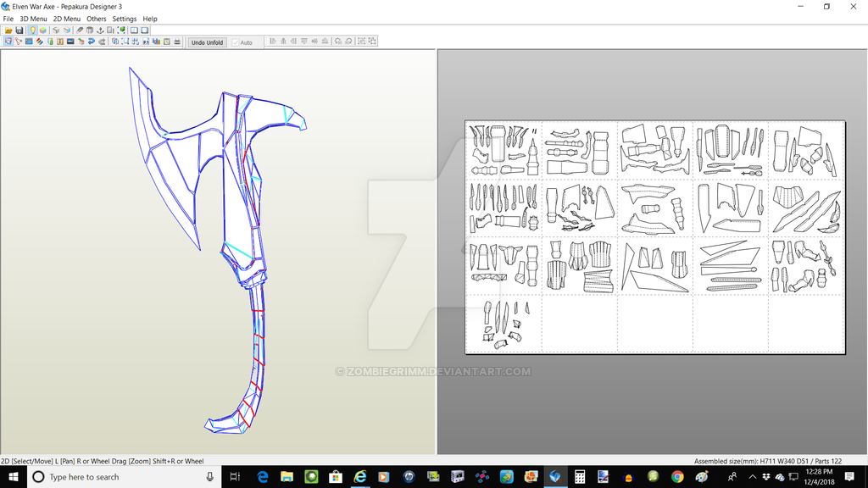Click the Open file folder icon
Screen dimensions: 868x488
pyautogui.click(x=8, y=30)
